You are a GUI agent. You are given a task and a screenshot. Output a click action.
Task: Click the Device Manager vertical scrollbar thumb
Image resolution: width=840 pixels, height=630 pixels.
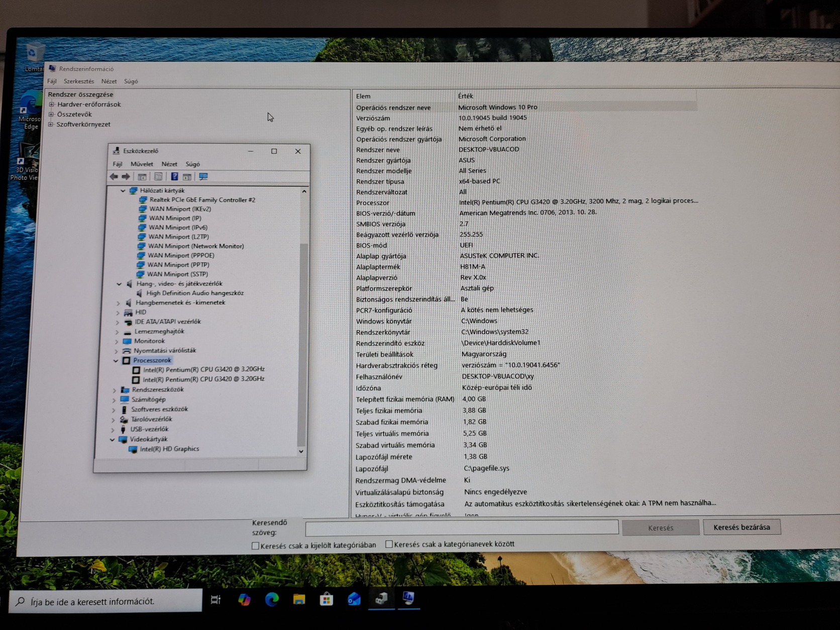302,345
